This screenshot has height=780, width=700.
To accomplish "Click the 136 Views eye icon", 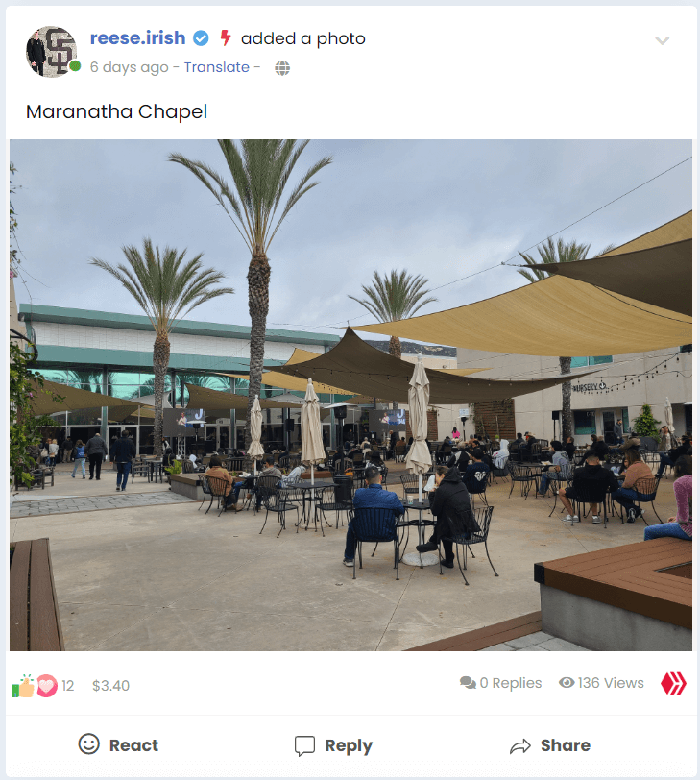I will point(567,683).
